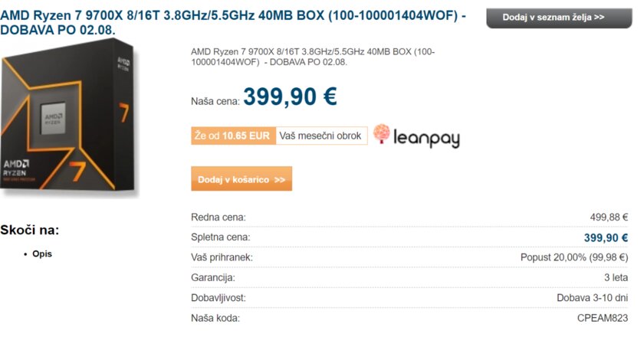Click the large 399,90 € price
The height and width of the screenshot is (337, 644).
290,97
